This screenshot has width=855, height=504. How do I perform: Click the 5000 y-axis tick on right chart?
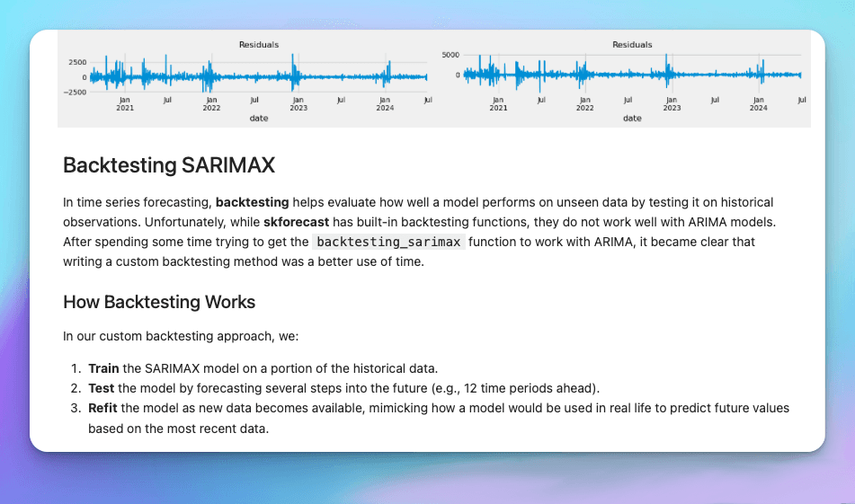point(450,56)
